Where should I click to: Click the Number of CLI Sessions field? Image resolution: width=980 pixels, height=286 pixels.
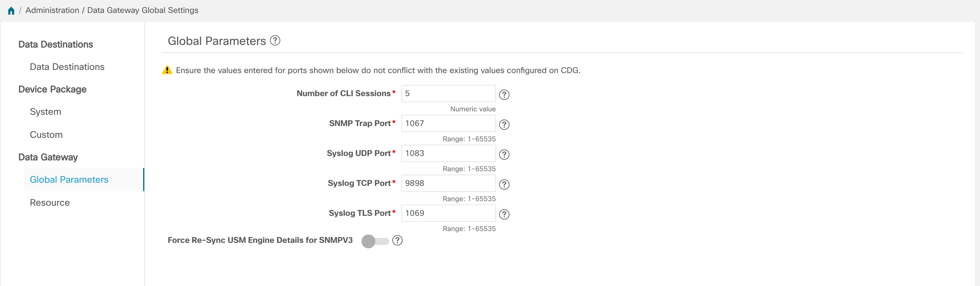click(x=448, y=94)
